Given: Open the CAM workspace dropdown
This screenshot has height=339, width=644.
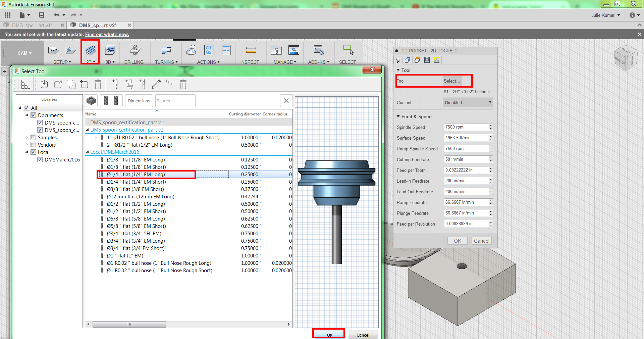Looking at the screenshot, I should 24,53.
